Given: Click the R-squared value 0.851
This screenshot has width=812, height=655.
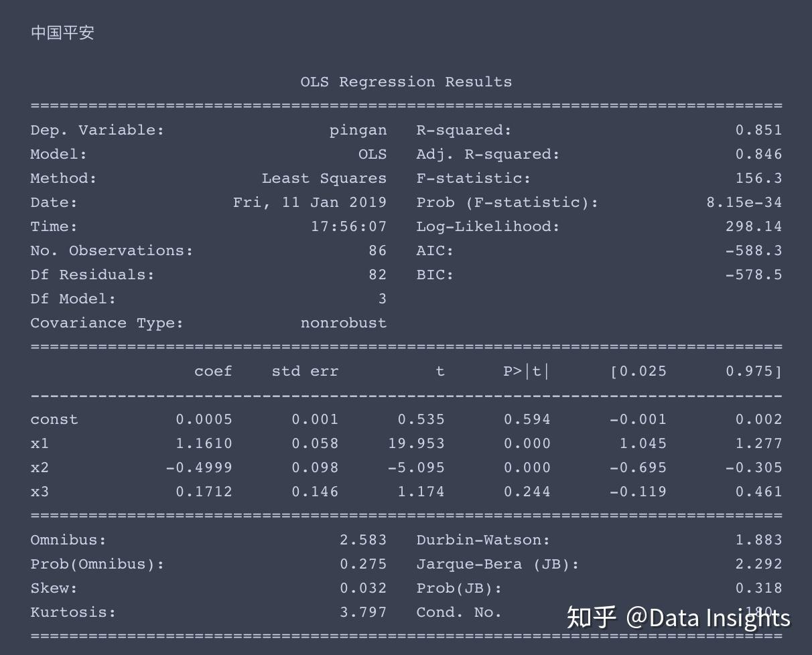Looking at the screenshot, I should (760, 129).
